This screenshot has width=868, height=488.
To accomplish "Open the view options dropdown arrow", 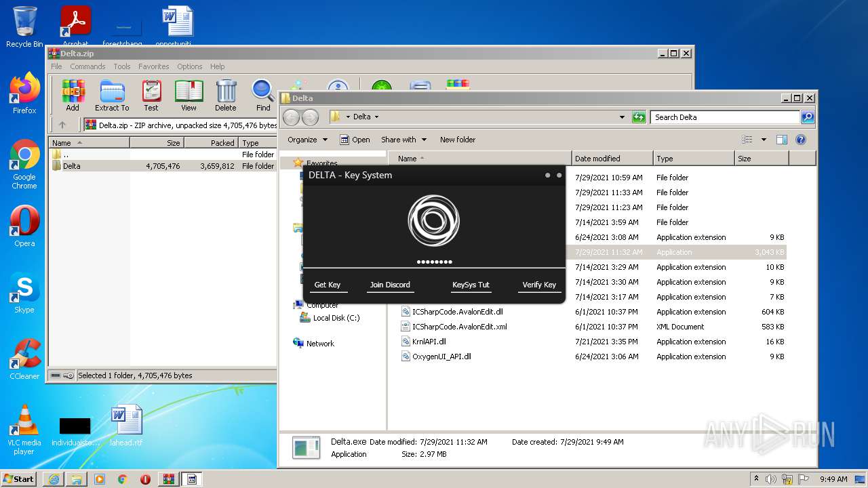I will tap(764, 140).
